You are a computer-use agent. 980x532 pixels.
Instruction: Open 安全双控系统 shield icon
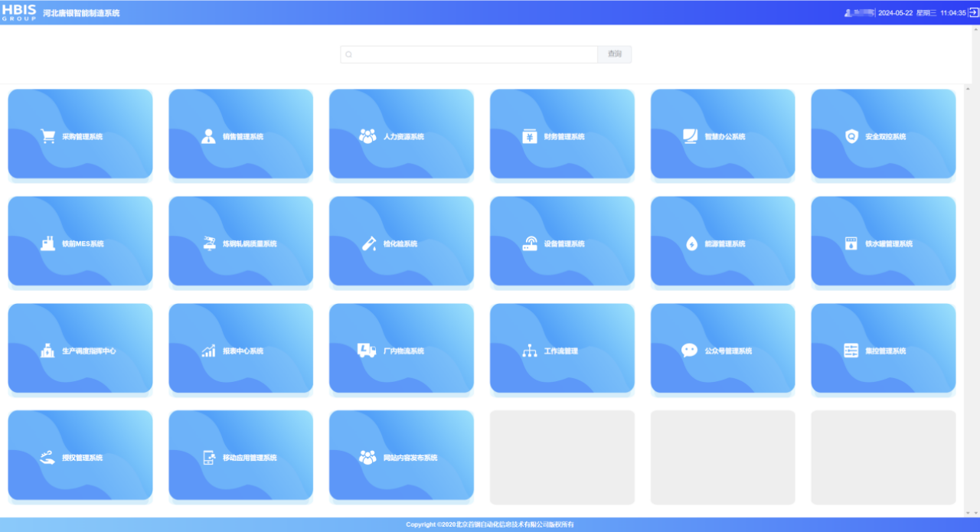pos(851,136)
